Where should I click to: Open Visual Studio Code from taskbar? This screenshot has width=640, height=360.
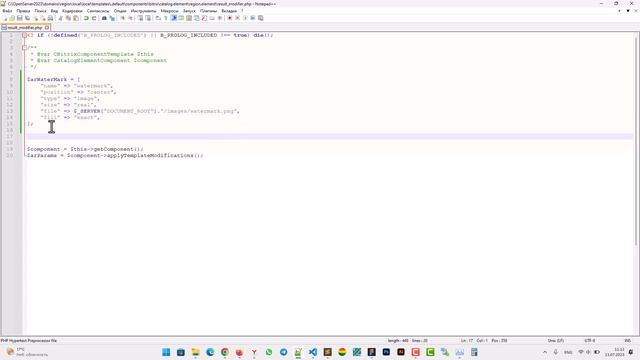coord(313,352)
